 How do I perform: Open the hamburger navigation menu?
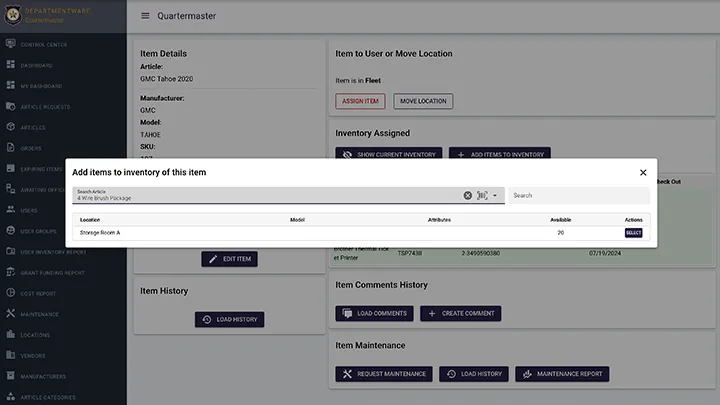[145, 16]
